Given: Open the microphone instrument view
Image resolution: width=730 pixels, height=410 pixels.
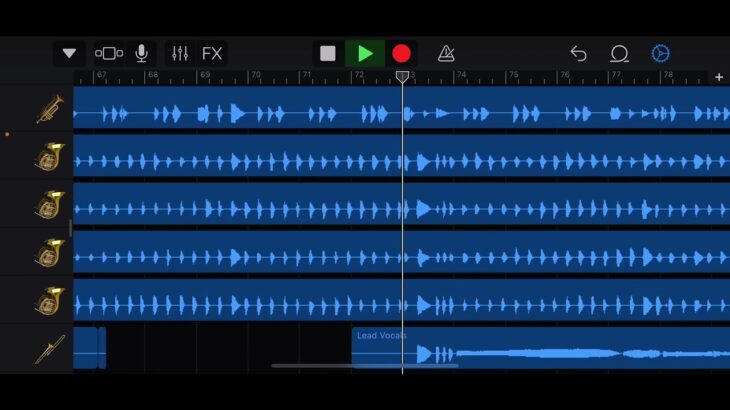Looking at the screenshot, I should (142, 54).
